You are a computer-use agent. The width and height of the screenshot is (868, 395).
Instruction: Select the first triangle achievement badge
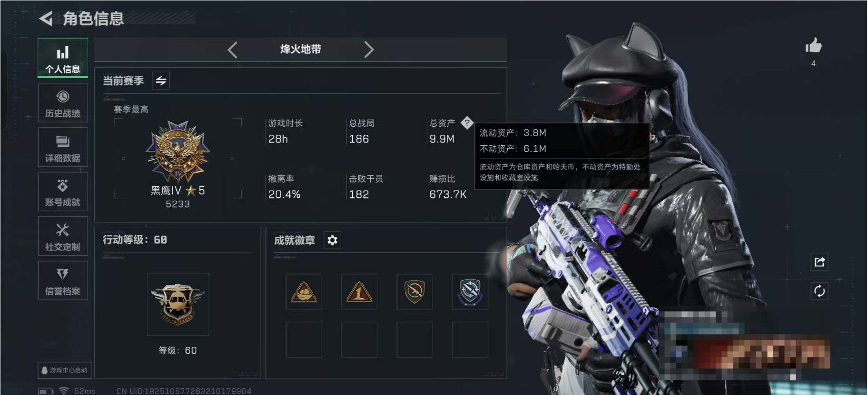[x=304, y=292]
